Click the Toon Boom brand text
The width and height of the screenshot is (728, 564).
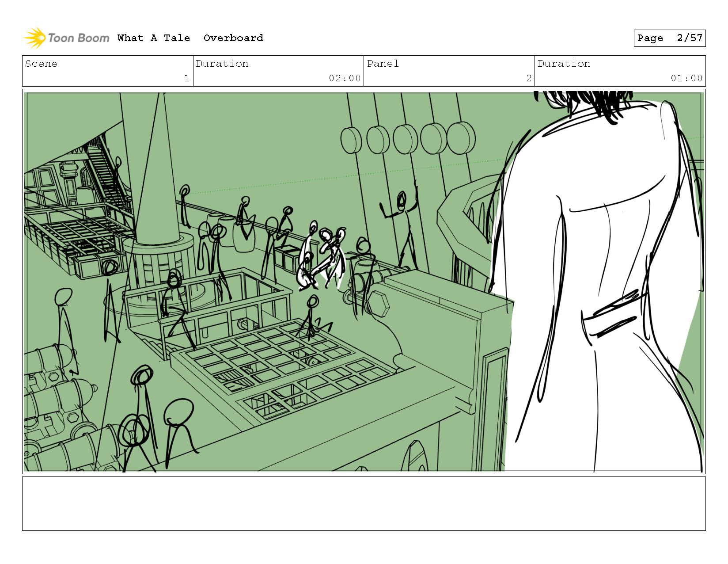pos(78,38)
